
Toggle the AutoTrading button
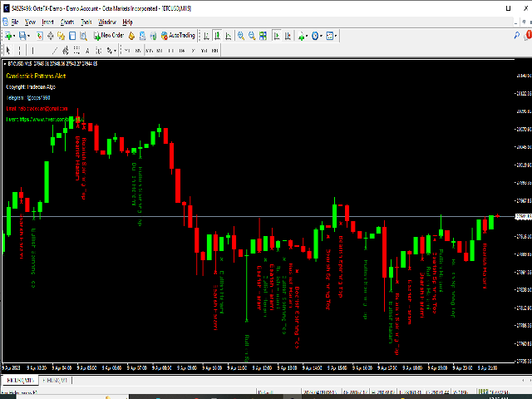[x=178, y=36]
